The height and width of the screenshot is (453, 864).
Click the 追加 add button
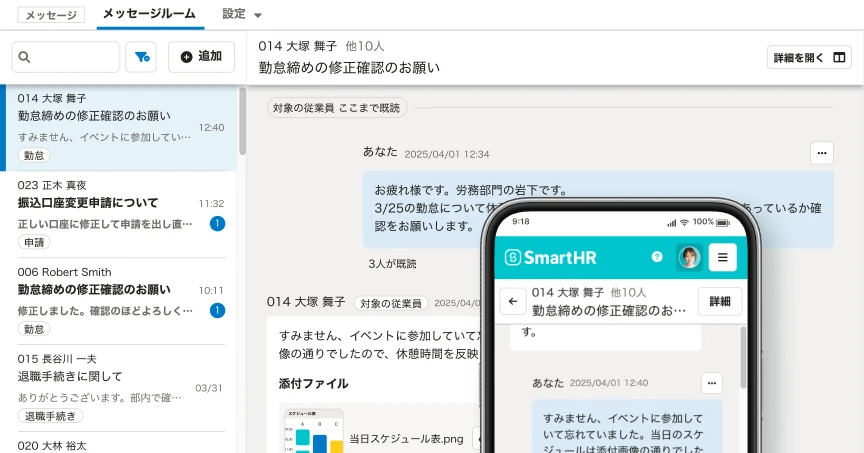[201, 57]
